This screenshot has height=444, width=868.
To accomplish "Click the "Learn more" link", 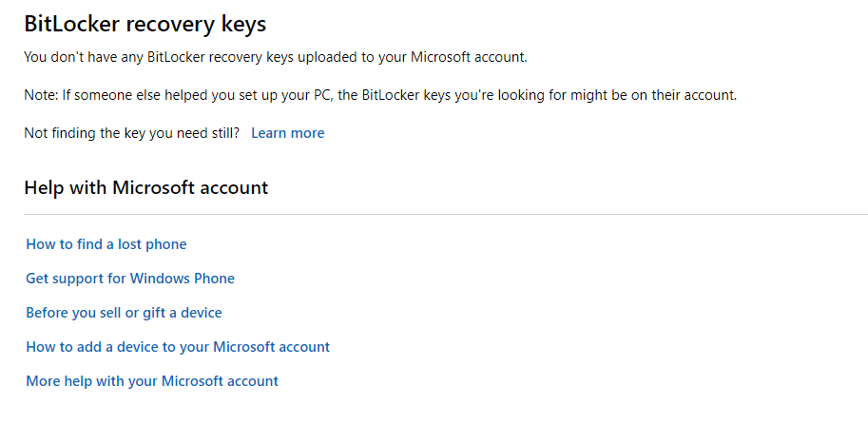I will (287, 133).
